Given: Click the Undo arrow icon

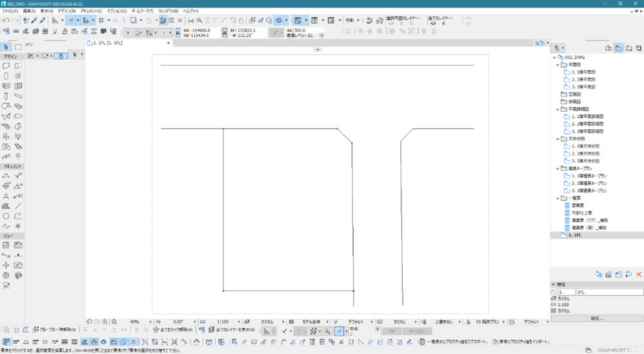Looking at the screenshot, I should coord(6,21).
